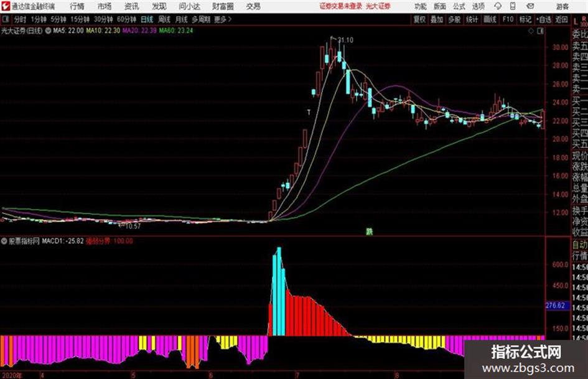Toggle the left panel icon beside 分时
Viewport: 588px width, 379px height.
click(x=5, y=19)
